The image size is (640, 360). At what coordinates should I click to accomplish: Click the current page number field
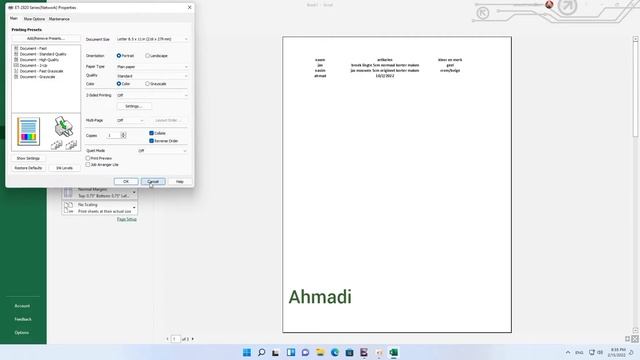(176, 339)
